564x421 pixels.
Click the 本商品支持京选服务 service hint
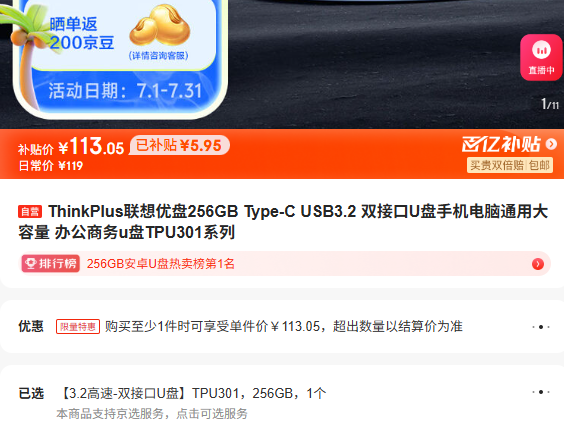pyautogui.click(x=152, y=413)
